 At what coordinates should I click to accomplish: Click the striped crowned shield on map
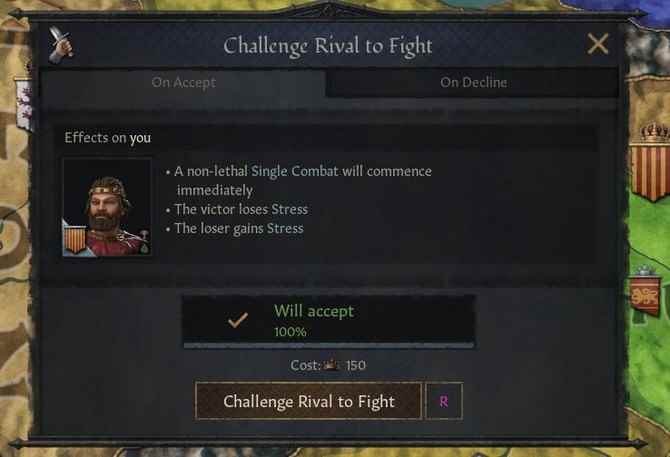[650, 164]
